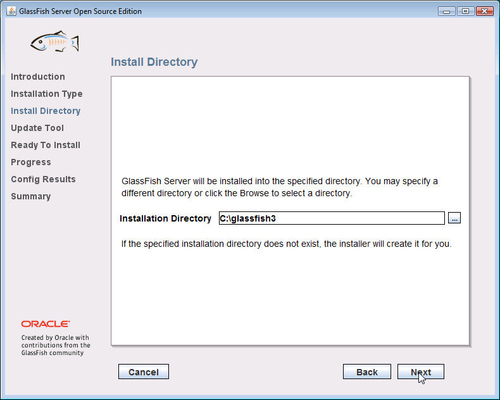Select the Progress step
The width and height of the screenshot is (500, 400).
pyautogui.click(x=31, y=162)
